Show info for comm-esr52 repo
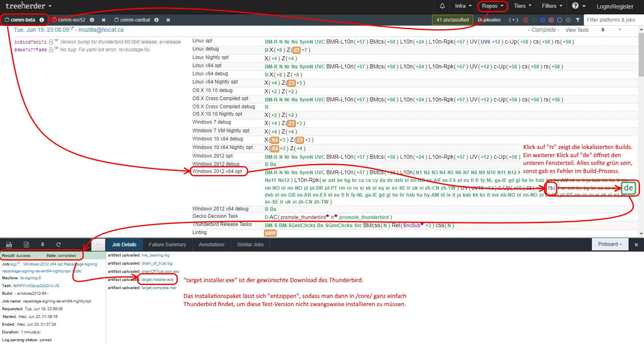Image resolution: width=644 pixels, height=344 pixels. (92, 20)
